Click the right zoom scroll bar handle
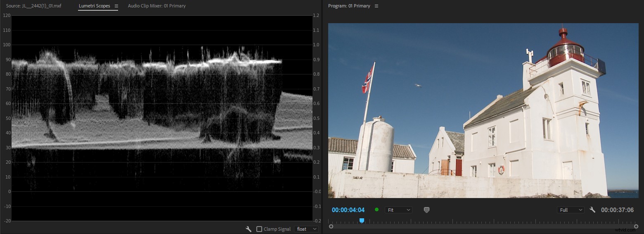The image size is (644, 234). click(x=636, y=227)
